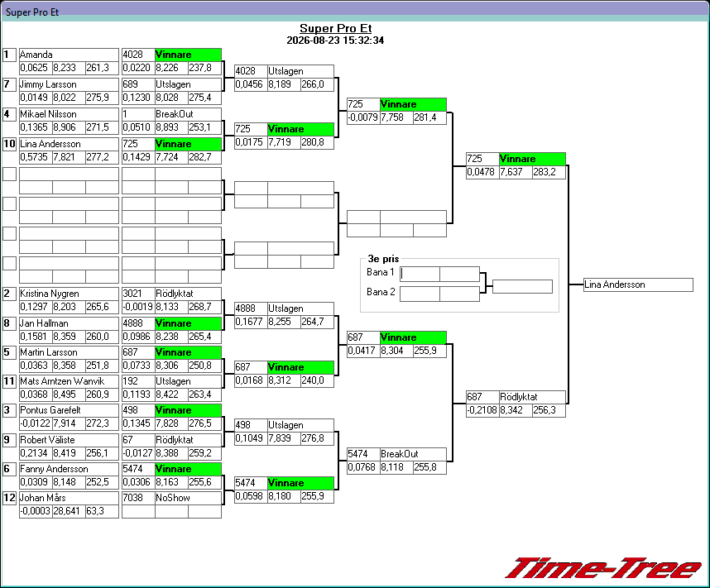Click the 3e pris winner result field

coord(522,286)
